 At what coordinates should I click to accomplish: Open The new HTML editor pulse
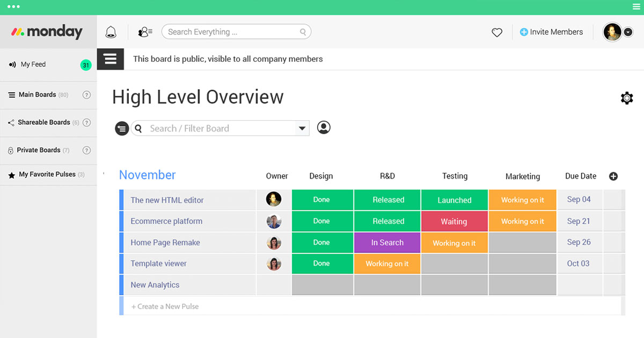click(167, 200)
